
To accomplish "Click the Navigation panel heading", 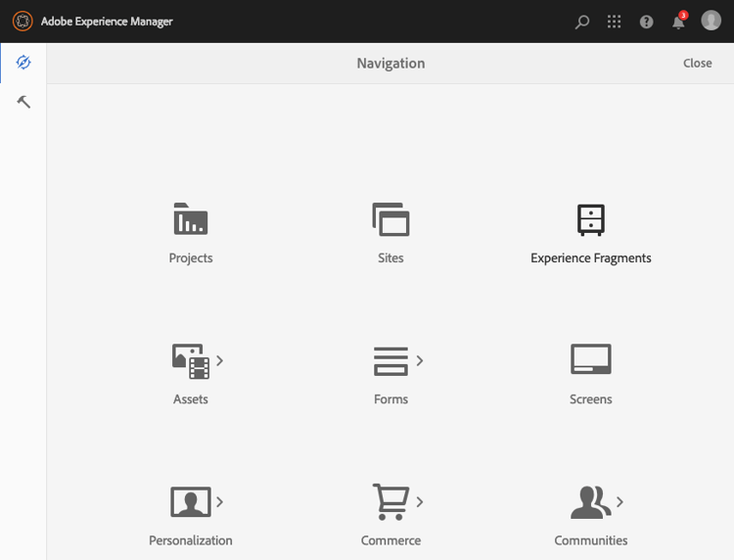I will [390, 64].
